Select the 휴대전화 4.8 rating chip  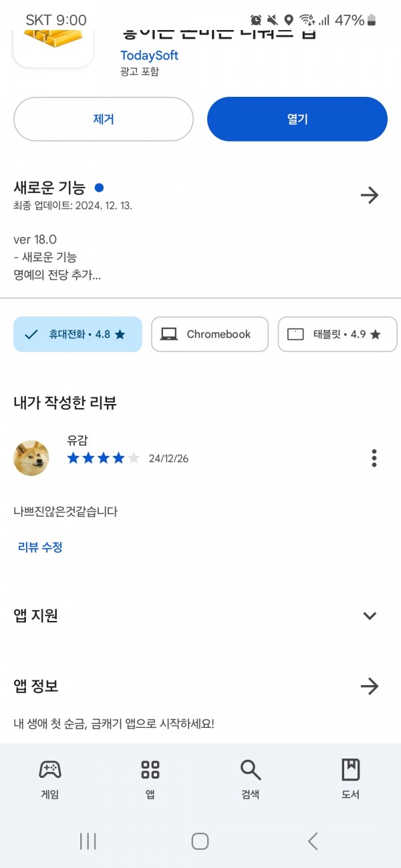pos(78,334)
